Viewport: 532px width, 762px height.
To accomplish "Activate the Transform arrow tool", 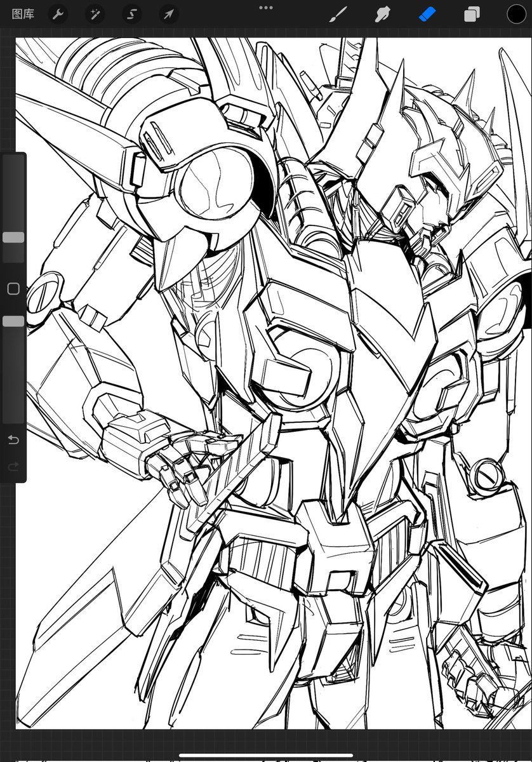I will click(x=168, y=14).
